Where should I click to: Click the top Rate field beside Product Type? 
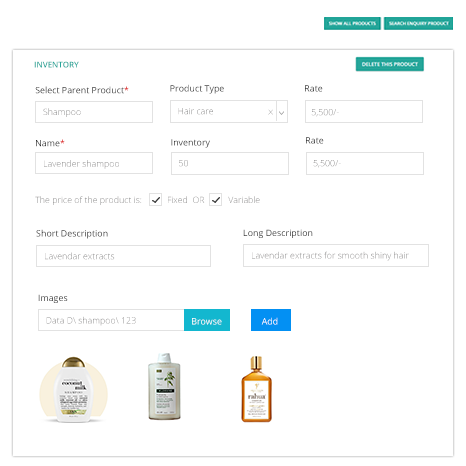pos(364,112)
